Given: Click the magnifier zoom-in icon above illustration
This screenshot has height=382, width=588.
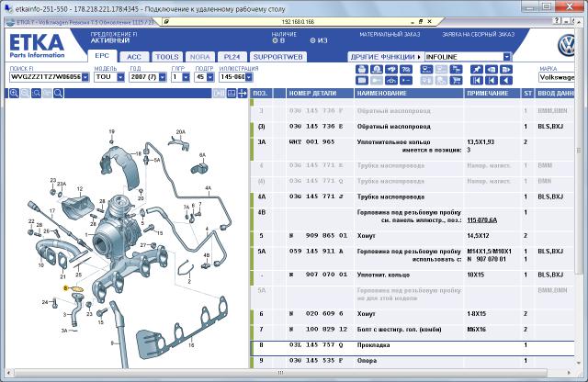Looking at the screenshot, I should click(x=14, y=94).
